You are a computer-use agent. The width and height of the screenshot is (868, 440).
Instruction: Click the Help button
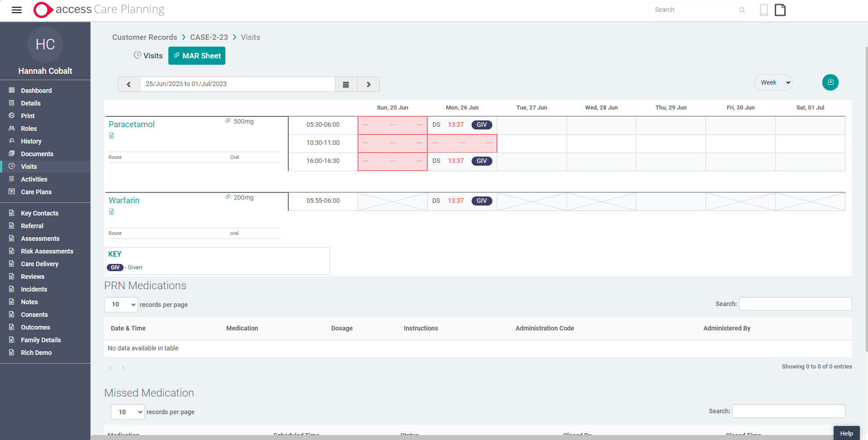[846, 433]
